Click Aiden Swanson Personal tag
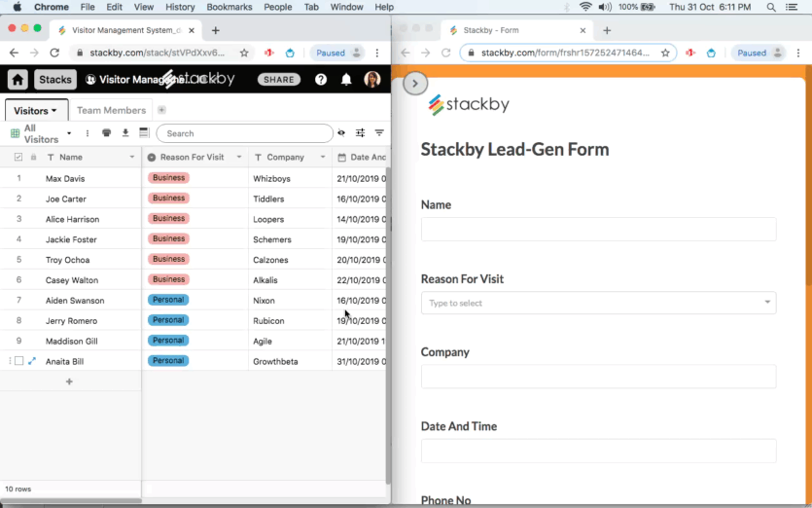The image size is (812, 508). pyautogui.click(x=168, y=300)
